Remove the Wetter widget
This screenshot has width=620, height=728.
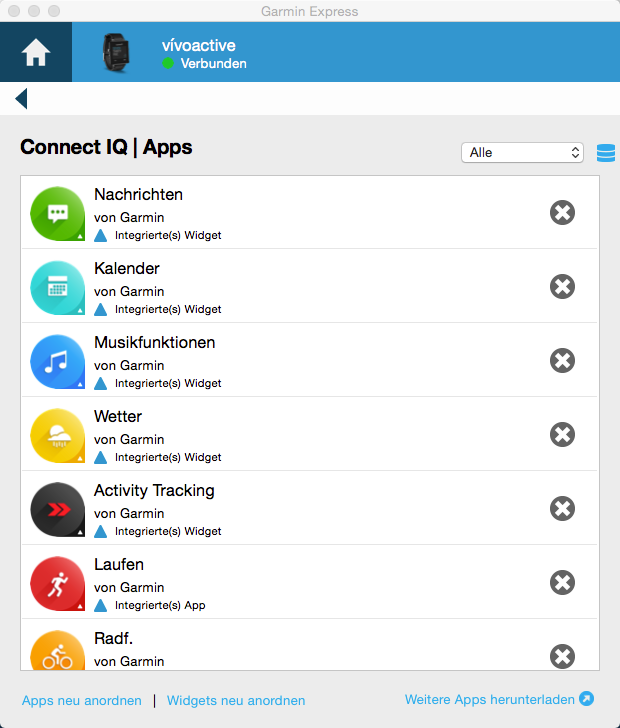(x=562, y=434)
